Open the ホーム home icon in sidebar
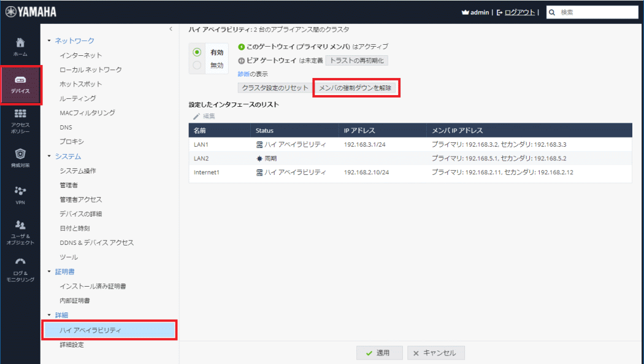Image resolution: width=644 pixels, height=364 pixels. pos(20,43)
